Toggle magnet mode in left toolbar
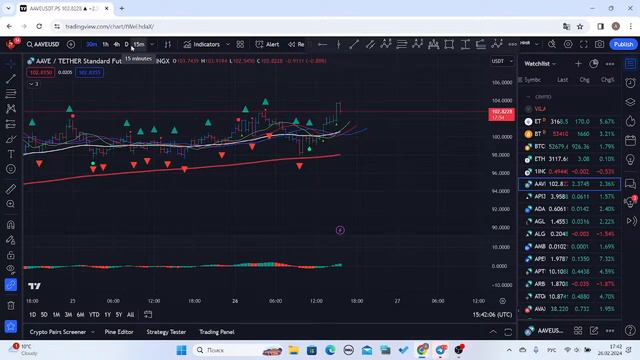This screenshot has height=360, width=640. [11, 224]
